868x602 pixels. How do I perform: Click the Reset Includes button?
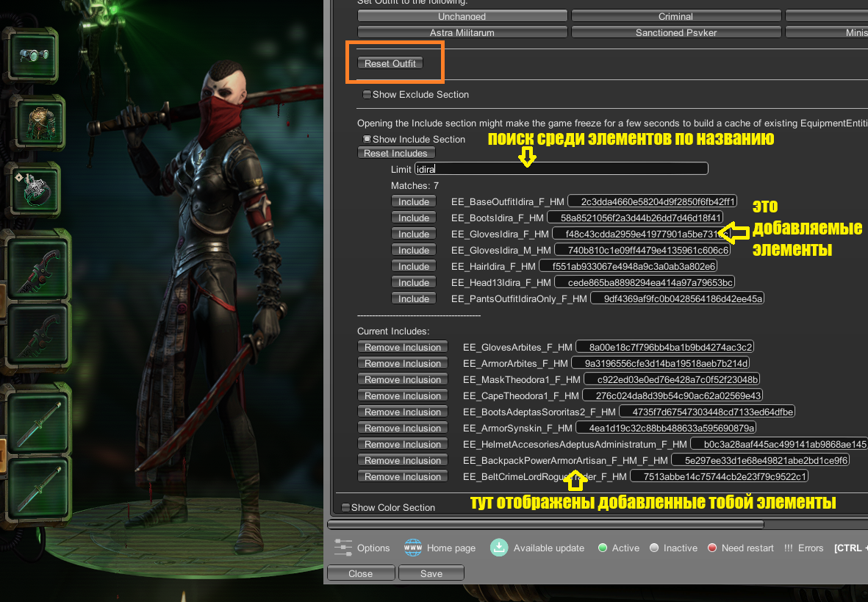(396, 153)
